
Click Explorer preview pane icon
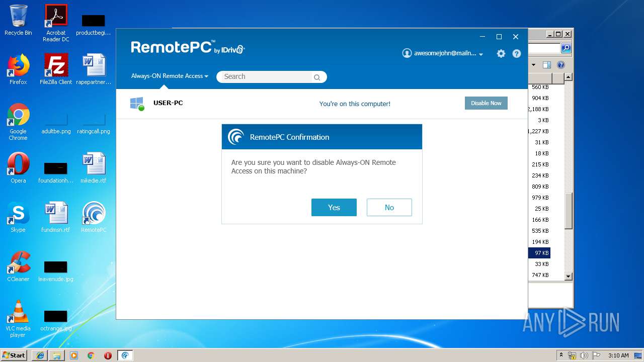[547, 65]
